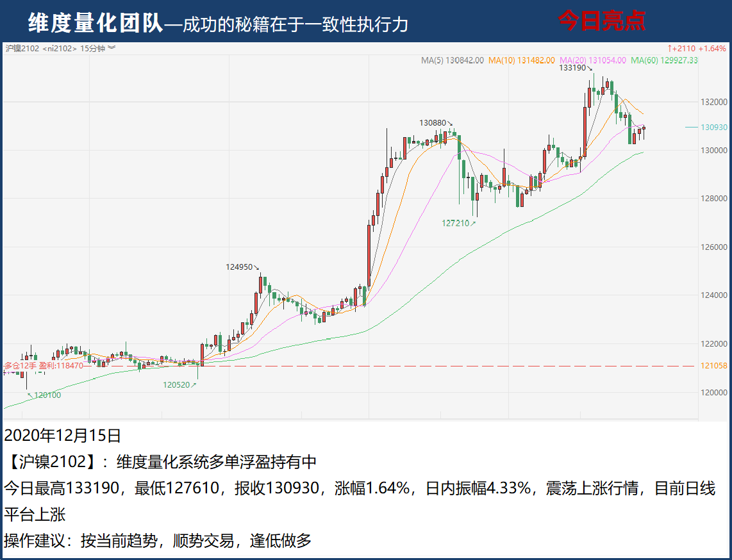Viewport: 732px width, 560px height.
Task: Click the 132000 price axis label
Action: (714, 102)
